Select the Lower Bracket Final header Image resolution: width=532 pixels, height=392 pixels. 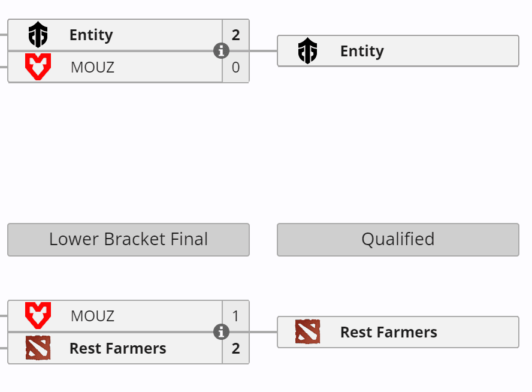point(128,239)
